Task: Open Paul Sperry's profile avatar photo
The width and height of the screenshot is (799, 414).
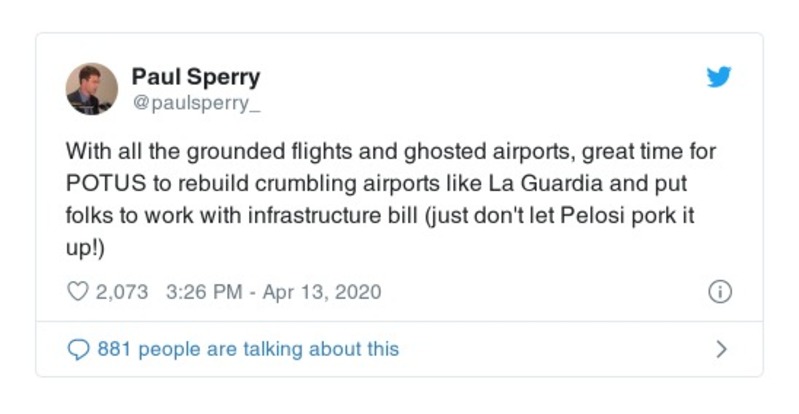Action: (92, 88)
